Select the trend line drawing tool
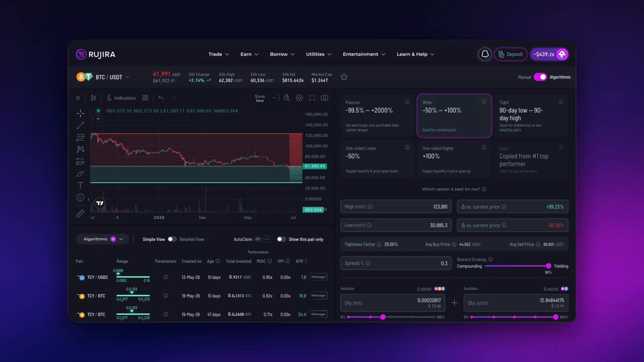Viewport: 644px width, 362px height. pyautogui.click(x=80, y=125)
